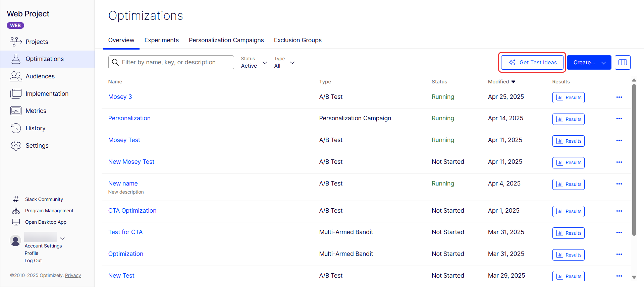Image resolution: width=644 pixels, height=287 pixels.
Task: Open more options for Mosey Test
Action: coord(619,140)
